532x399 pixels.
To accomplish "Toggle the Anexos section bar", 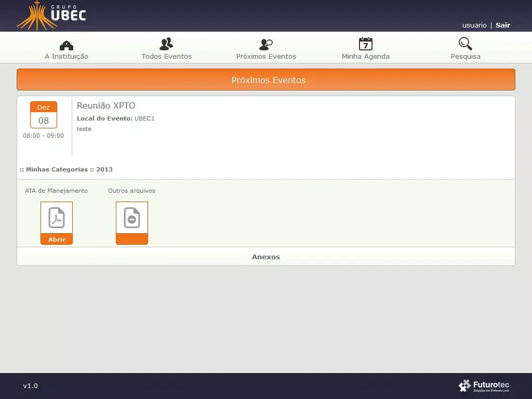I will (266, 257).
